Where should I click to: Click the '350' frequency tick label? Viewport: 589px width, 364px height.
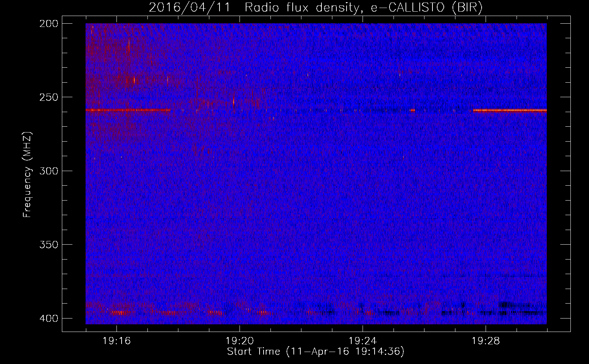[48, 245]
